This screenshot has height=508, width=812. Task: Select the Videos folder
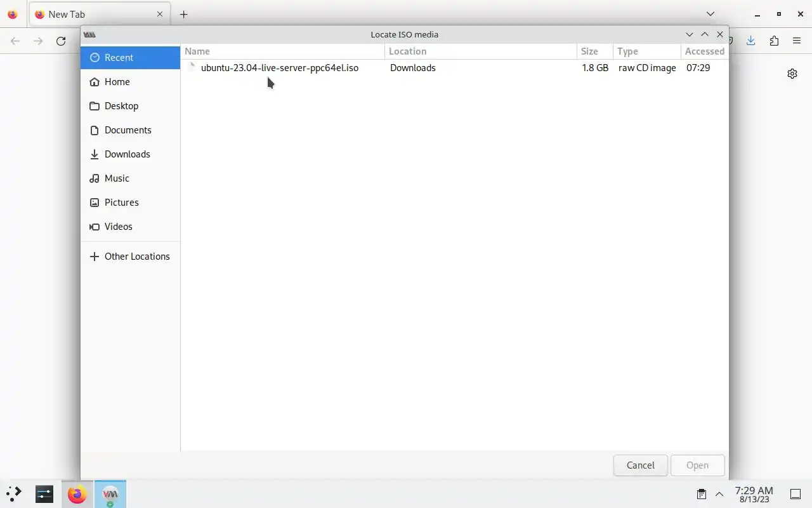(130, 226)
